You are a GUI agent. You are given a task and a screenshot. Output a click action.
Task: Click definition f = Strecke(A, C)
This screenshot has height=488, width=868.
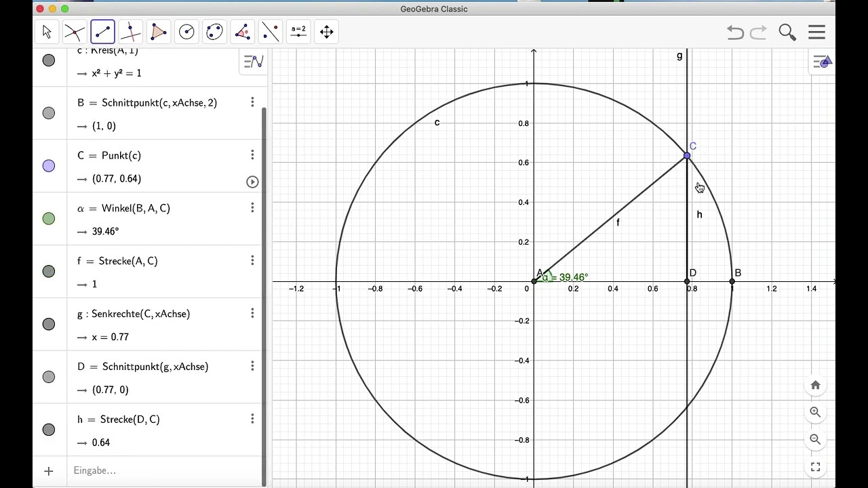117,262
